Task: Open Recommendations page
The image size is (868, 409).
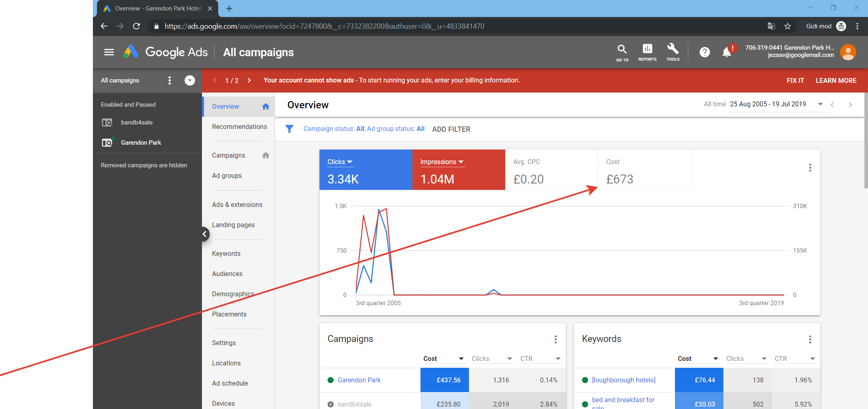Action: pos(240,127)
